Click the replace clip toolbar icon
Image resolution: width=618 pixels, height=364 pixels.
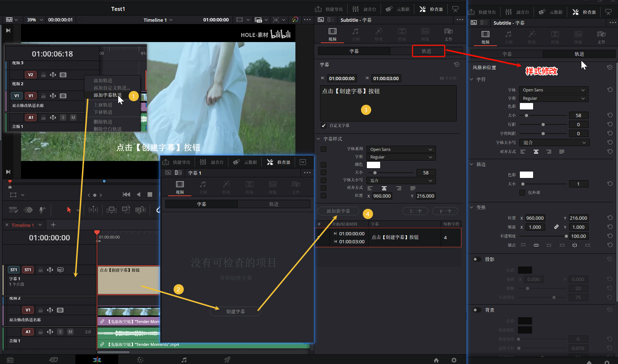point(141,210)
